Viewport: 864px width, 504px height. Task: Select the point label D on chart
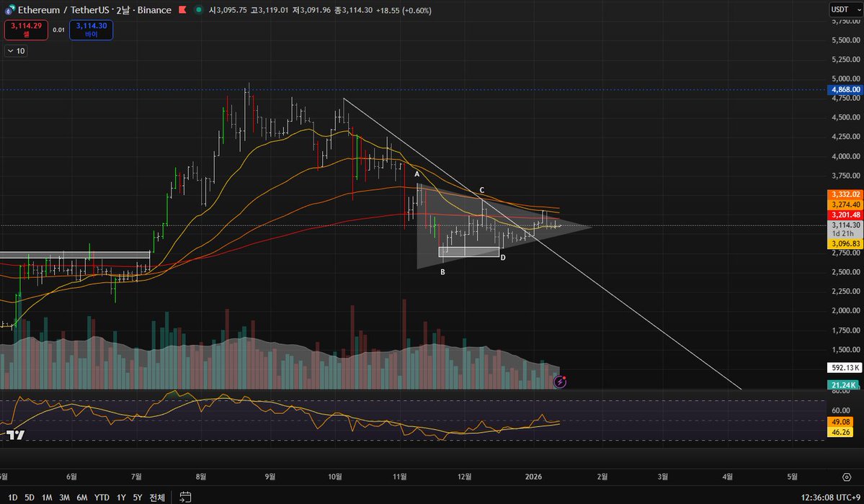coord(503,257)
